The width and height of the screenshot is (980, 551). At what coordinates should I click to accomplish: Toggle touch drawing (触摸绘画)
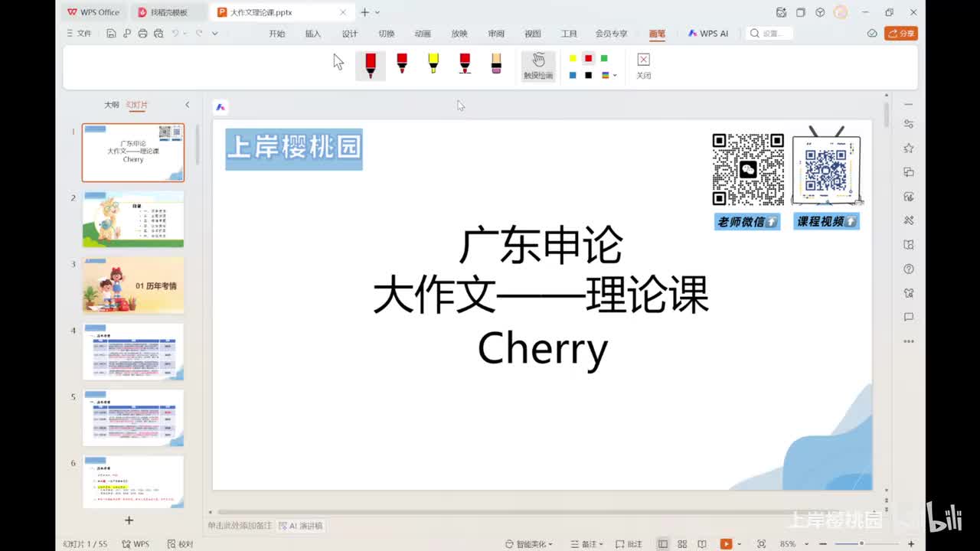538,66
